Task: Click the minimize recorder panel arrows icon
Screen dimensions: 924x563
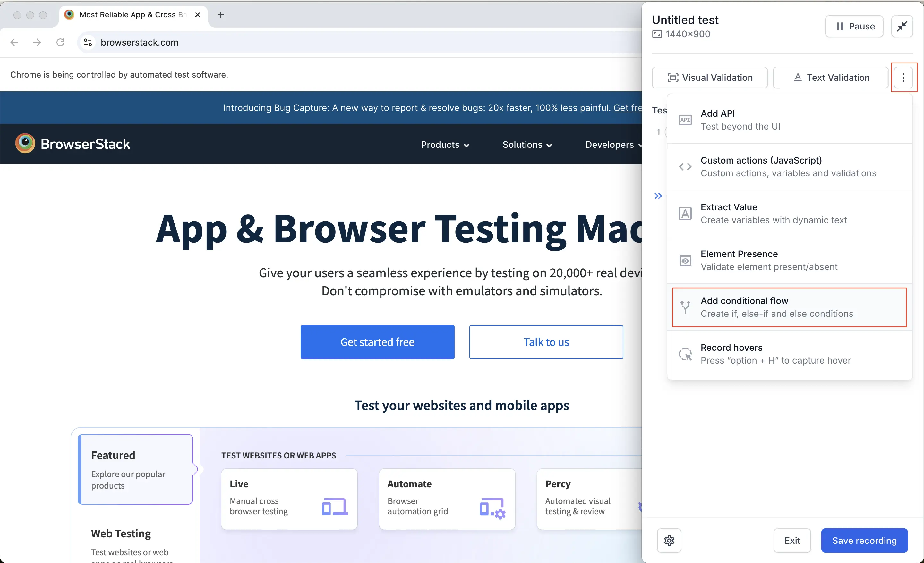Action: (x=902, y=26)
